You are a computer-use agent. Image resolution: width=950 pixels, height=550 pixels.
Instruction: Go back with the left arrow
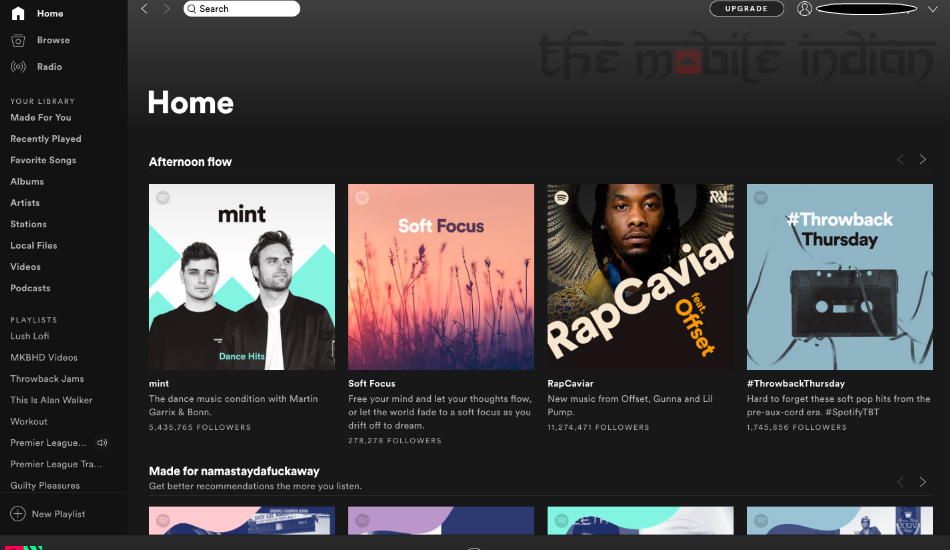144,8
